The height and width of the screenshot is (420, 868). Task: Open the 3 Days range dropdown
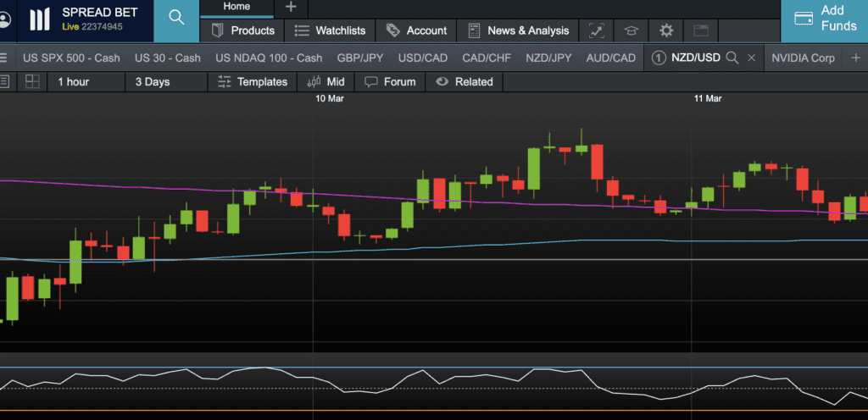pos(166,82)
